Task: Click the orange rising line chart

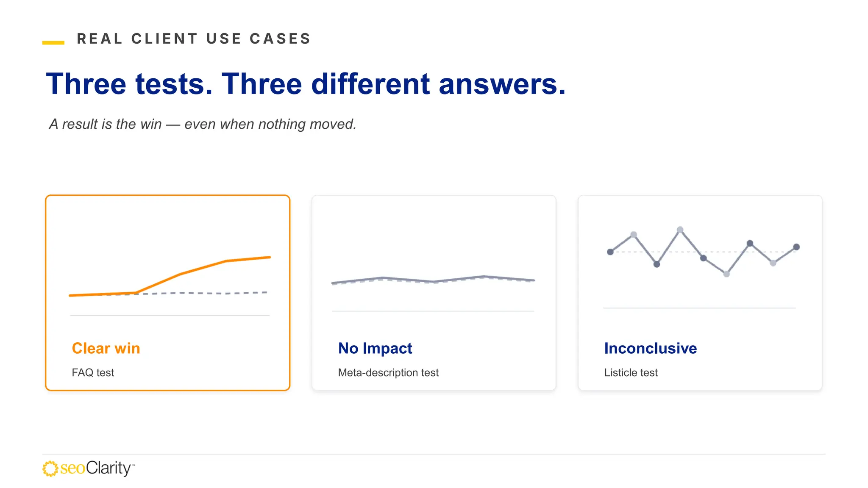Action: (170, 276)
